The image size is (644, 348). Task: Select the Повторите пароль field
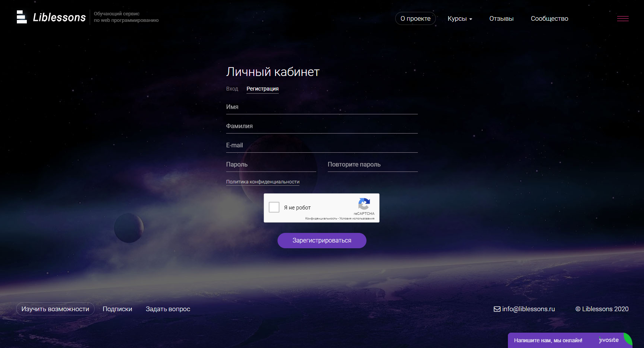point(373,165)
